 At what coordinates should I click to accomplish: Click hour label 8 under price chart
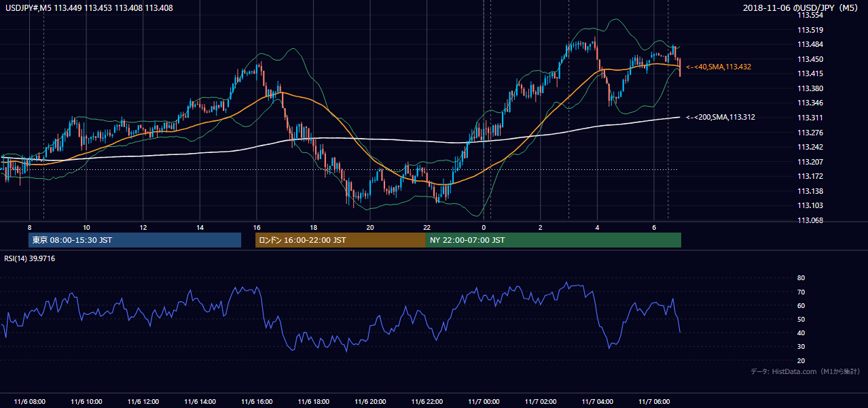click(29, 226)
